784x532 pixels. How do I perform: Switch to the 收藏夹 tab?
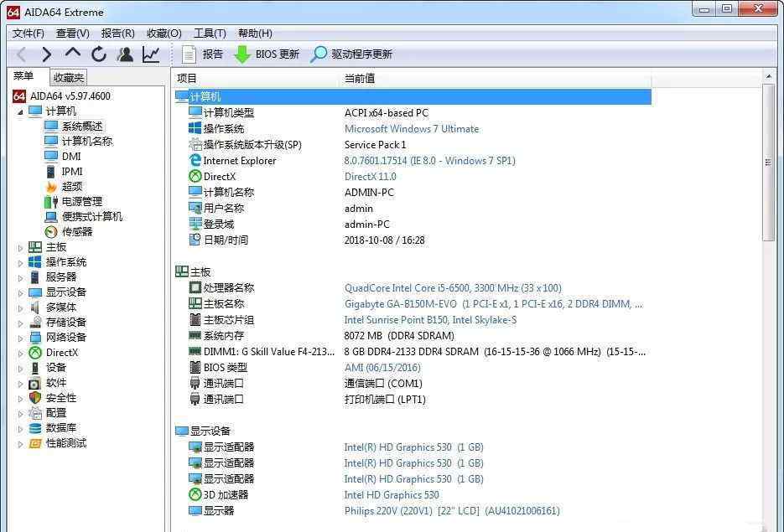[x=69, y=77]
